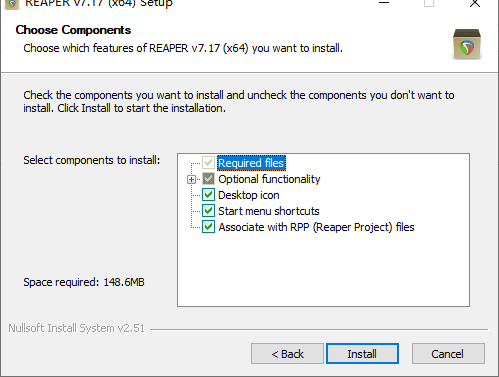Minimize the REAPER setup window
Image resolution: width=499 pixels, height=377 pixels.
pos(384,3)
